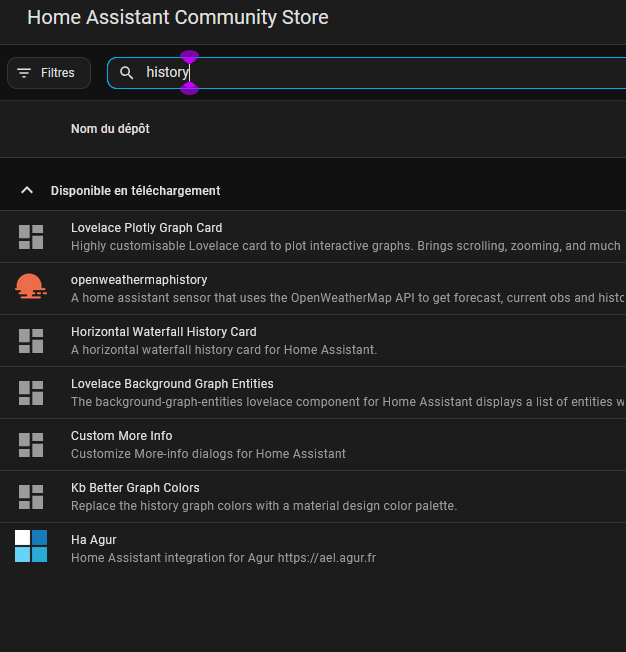The height and width of the screenshot is (652, 626).
Task: Click the orange openweathermaphistory sun icon
Action: (x=31, y=287)
